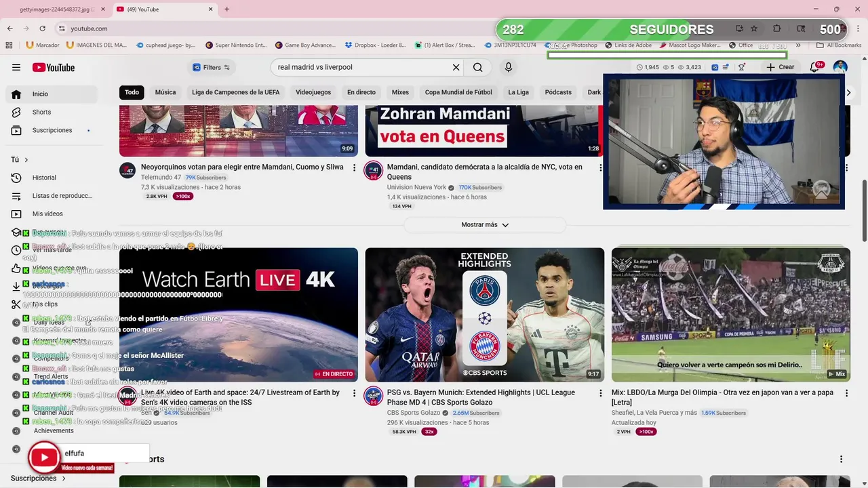Screen dimensions: 868x488
Task: Open Shorts section options menu
Action: pyautogui.click(x=842, y=460)
